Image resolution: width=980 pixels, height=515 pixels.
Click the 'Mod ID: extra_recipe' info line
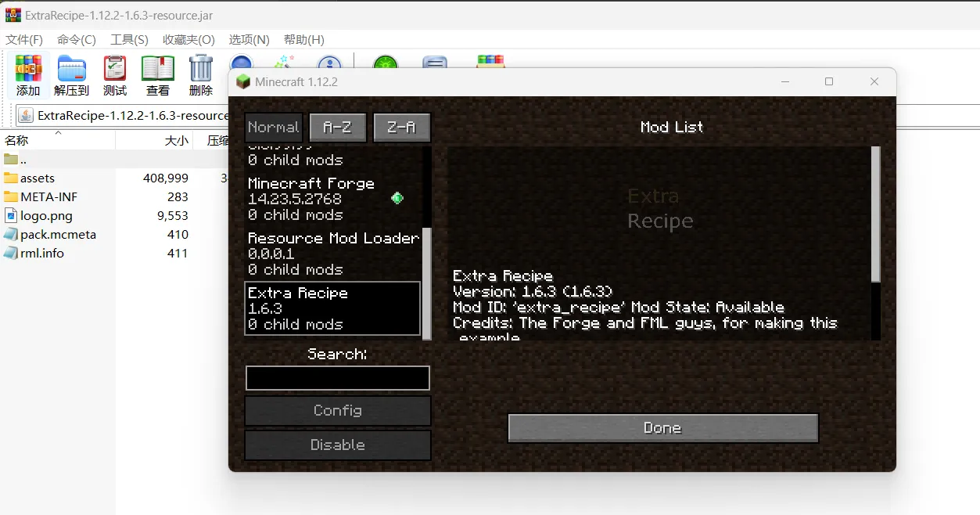pos(619,308)
